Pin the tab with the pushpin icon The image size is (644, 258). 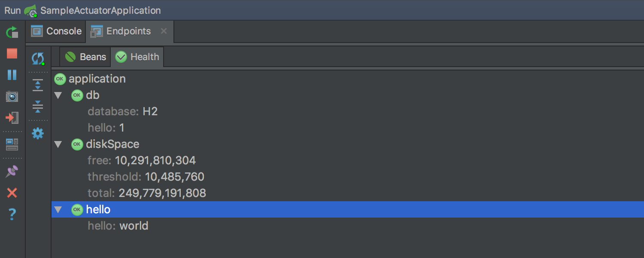pyautogui.click(x=12, y=172)
